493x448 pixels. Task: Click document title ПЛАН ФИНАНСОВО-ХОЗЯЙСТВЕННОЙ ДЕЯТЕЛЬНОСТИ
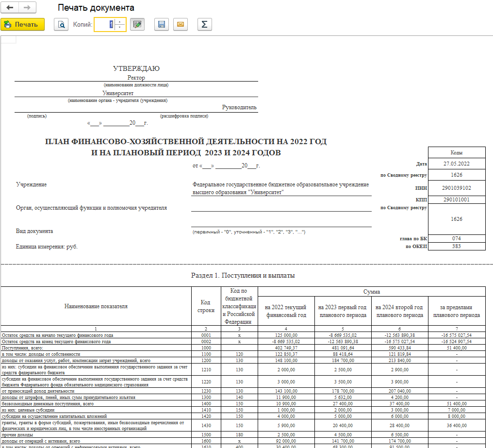[186, 142]
